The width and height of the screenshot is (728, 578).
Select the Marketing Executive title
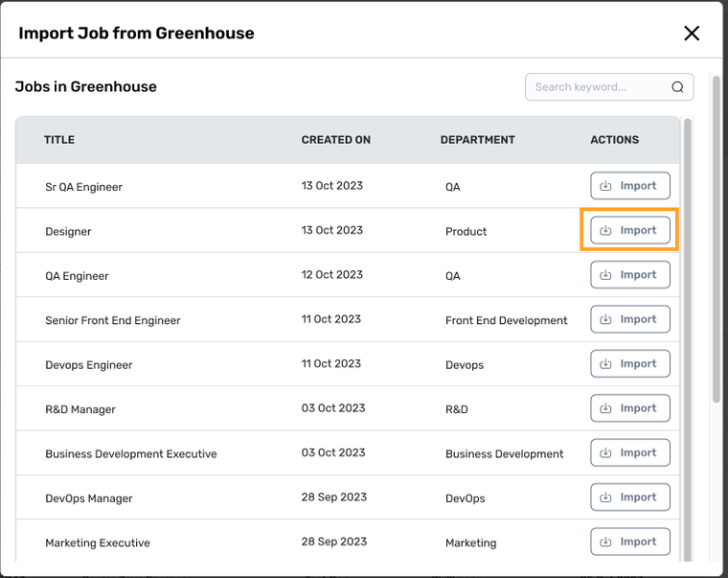[98, 543]
